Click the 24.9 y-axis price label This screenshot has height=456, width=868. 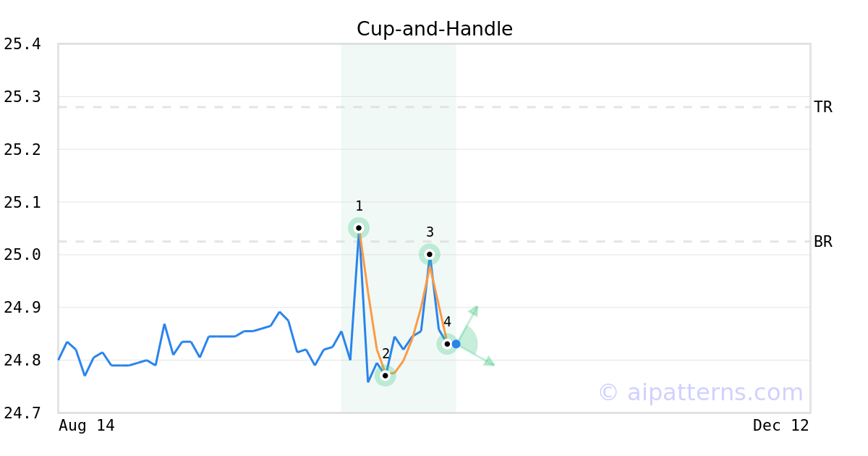coord(22,308)
